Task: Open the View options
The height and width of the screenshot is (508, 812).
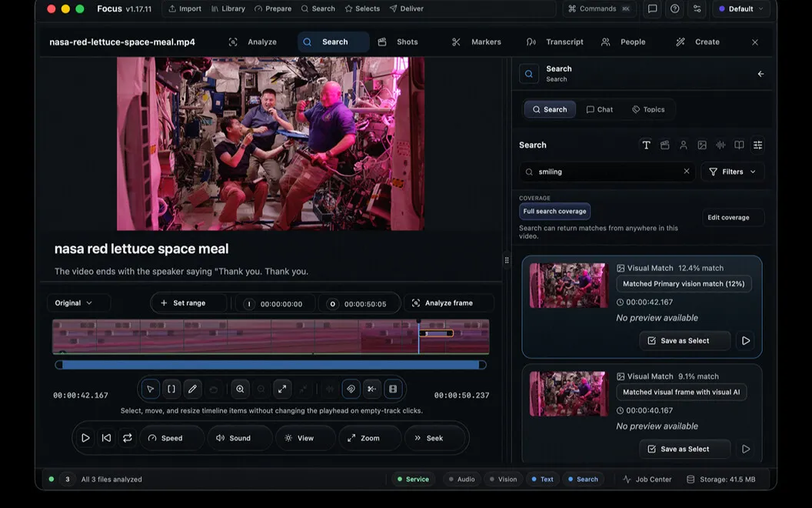Action: pyautogui.click(x=305, y=438)
